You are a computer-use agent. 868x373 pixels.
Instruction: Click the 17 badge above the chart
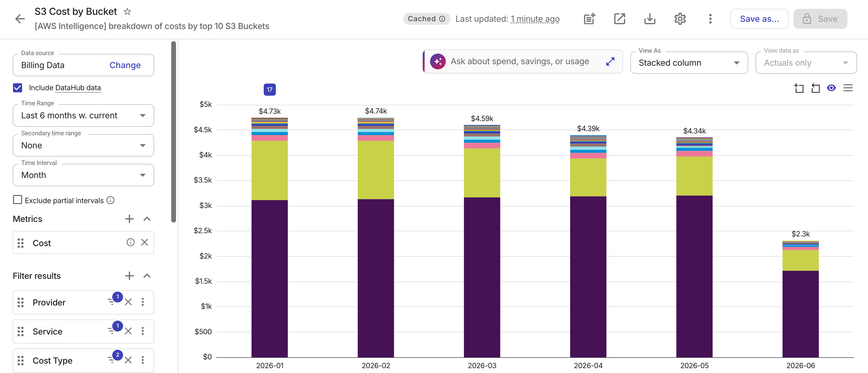[269, 90]
